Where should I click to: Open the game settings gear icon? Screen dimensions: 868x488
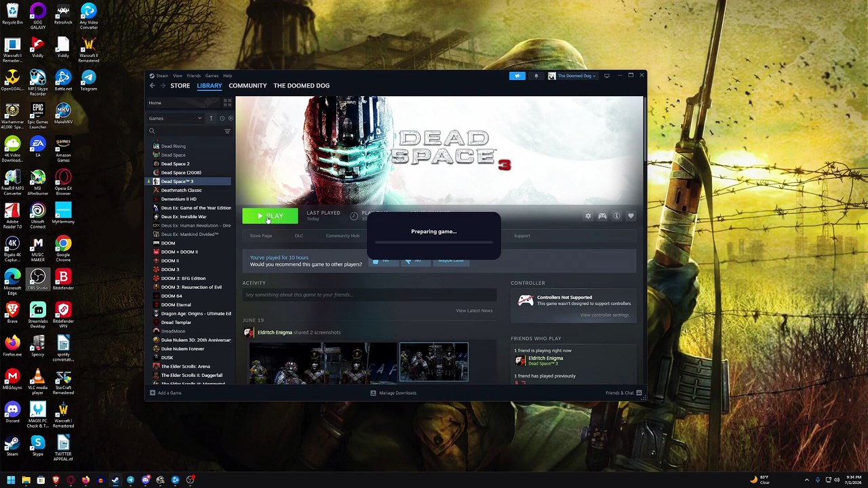click(x=588, y=216)
